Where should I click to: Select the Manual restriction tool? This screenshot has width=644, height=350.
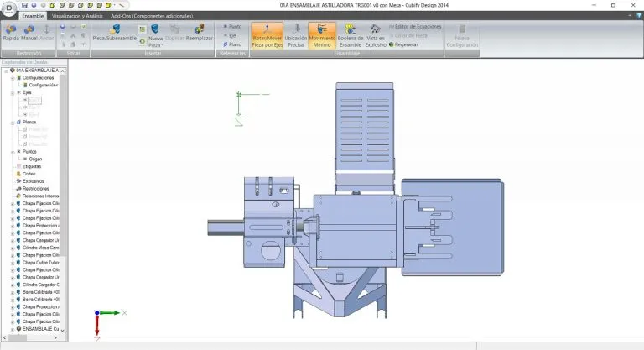coord(30,34)
